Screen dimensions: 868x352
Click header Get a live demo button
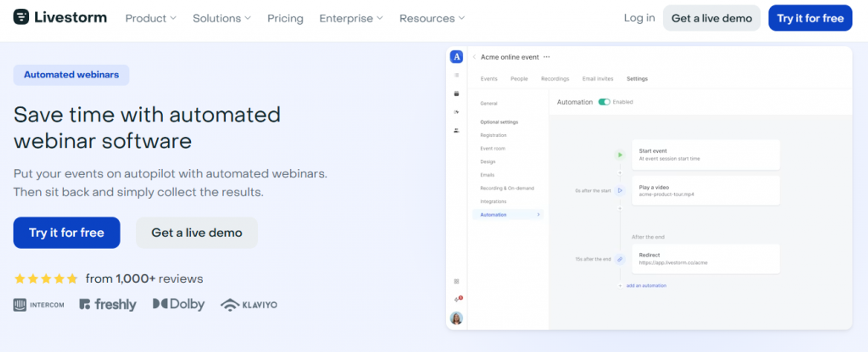click(x=712, y=18)
